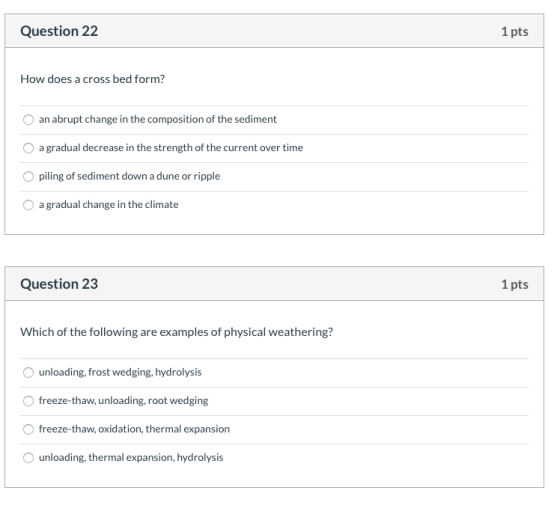Click the answer label 'unloading, frost wedging, hydrolysis'

click(120, 372)
